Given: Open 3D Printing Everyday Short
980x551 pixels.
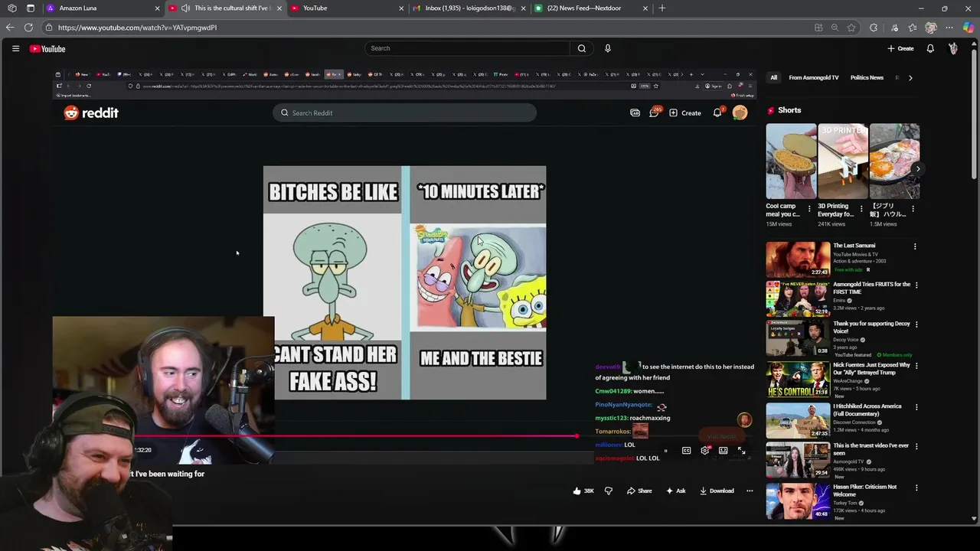Looking at the screenshot, I should click(x=843, y=161).
